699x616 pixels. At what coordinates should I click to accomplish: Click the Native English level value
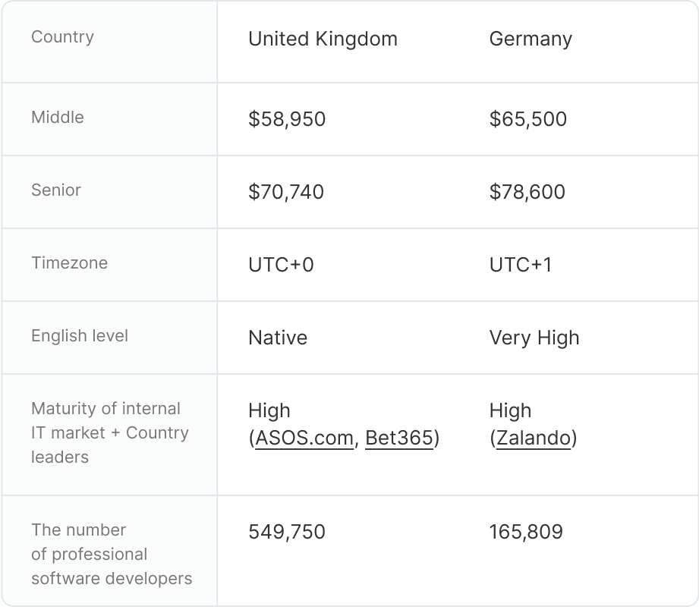click(278, 338)
